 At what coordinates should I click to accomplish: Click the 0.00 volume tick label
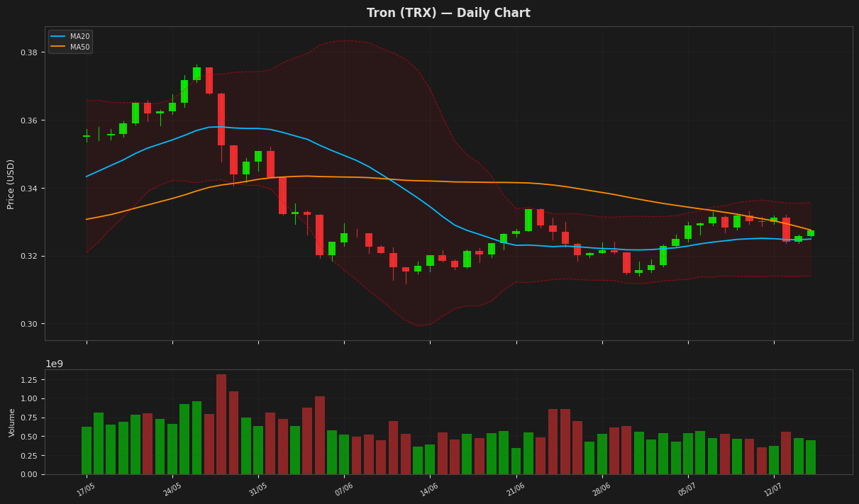(30, 474)
